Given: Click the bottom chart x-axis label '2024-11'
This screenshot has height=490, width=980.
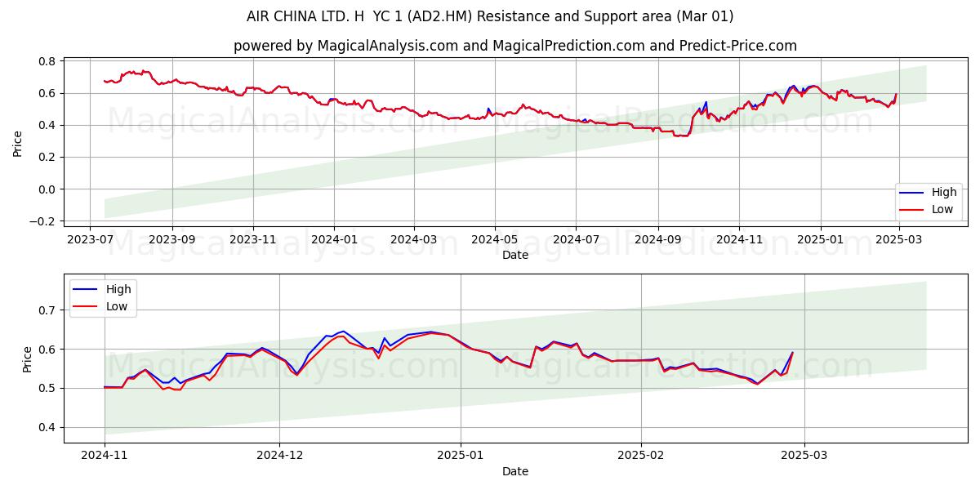Looking at the screenshot, I should (105, 457).
